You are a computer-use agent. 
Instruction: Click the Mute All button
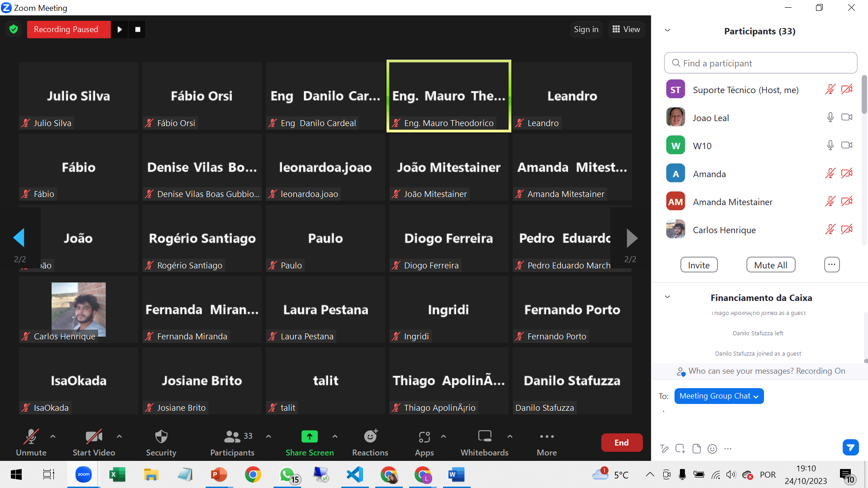771,265
